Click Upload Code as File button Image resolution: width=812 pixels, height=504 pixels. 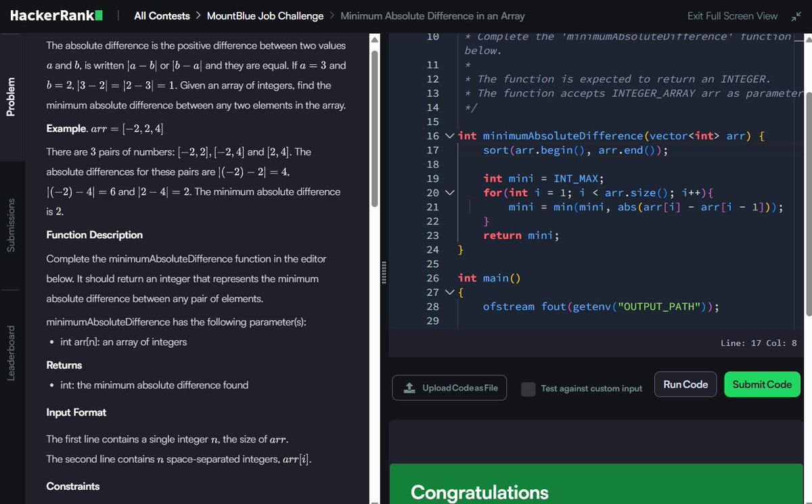[449, 388]
